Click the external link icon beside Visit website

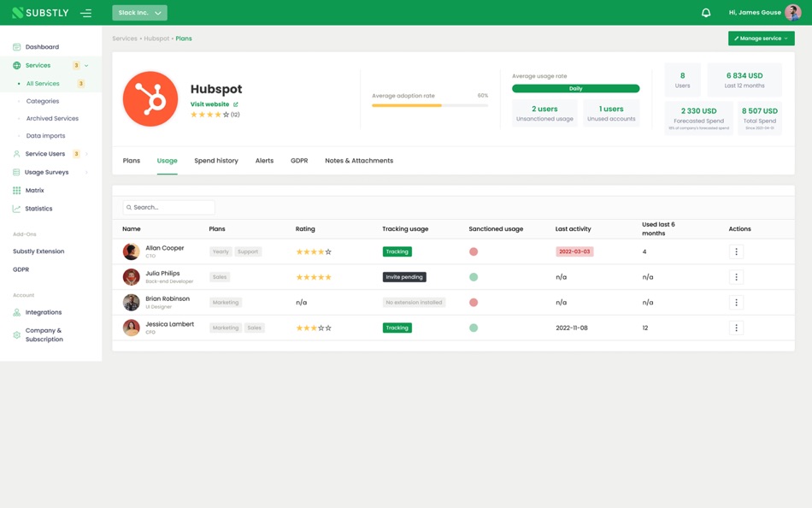pyautogui.click(x=236, y=104)
